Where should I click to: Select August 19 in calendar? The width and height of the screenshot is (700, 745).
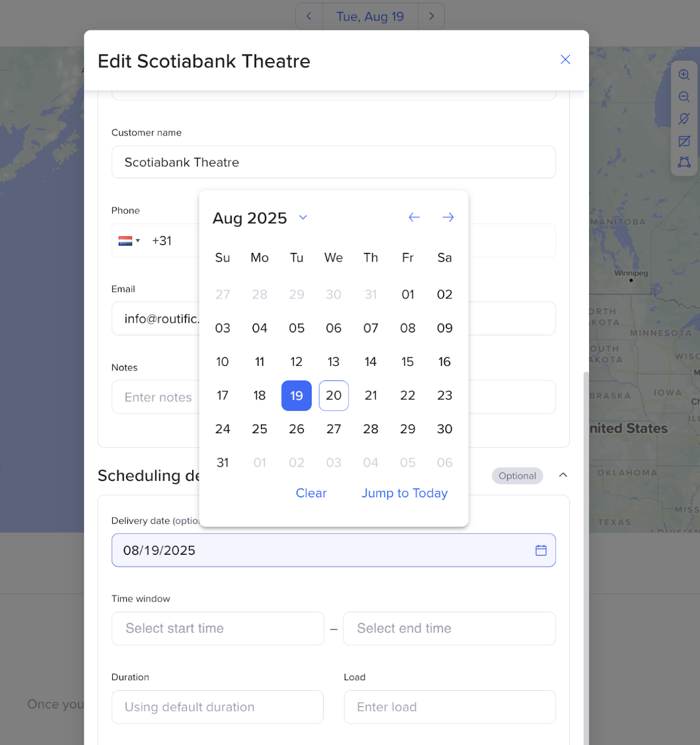(297, 396)
